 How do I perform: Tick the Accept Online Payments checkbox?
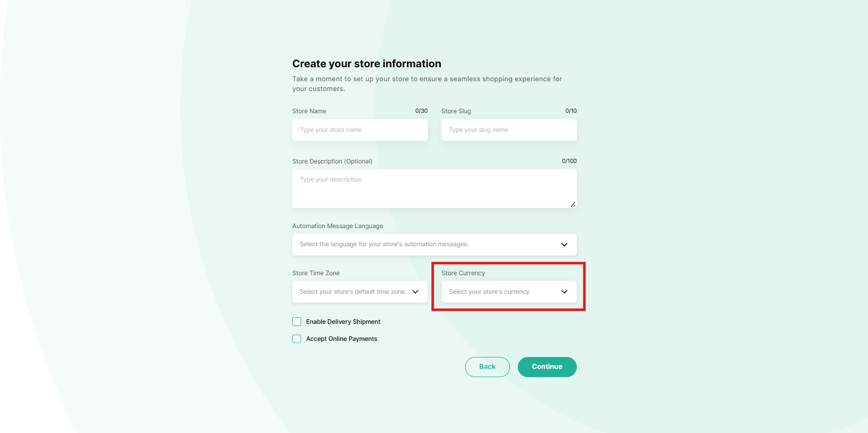297,339
